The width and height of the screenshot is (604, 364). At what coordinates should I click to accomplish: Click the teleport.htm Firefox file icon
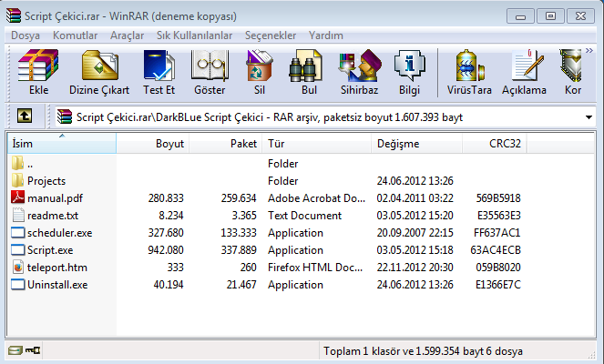[x=17, y=267]
